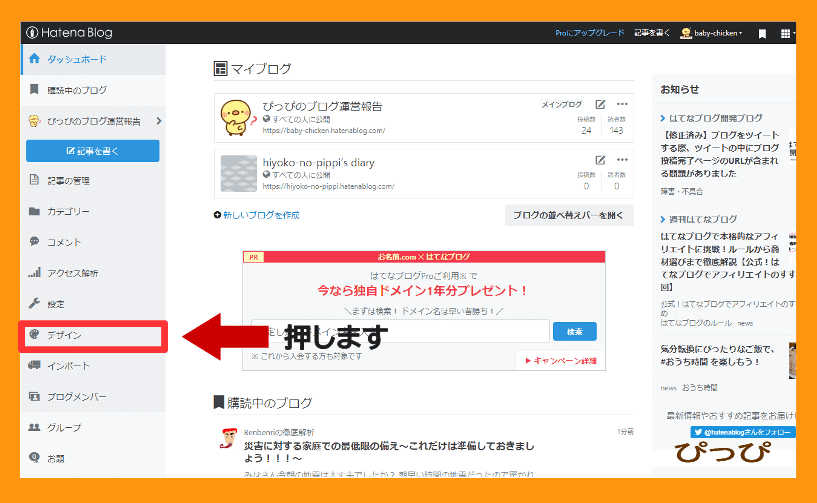Open hiyoko-no-pippi's diary title link
The width and height of the screenshot is (817, 503).
tap(318, 163)
